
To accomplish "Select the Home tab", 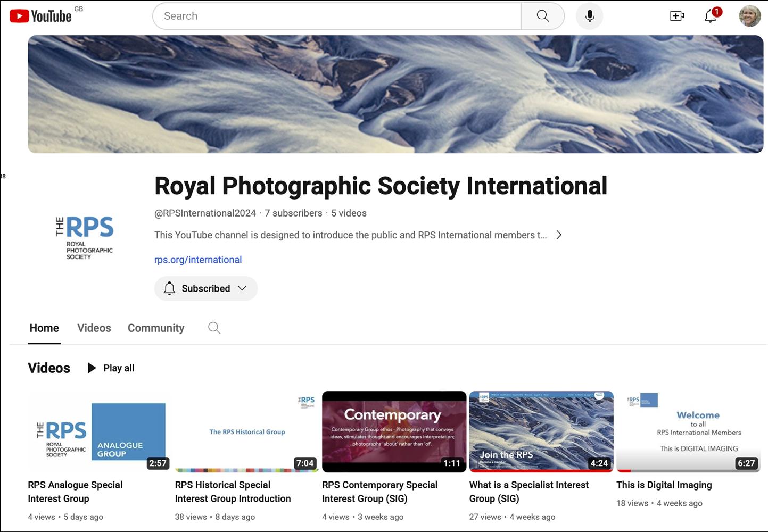I will [x=44, y=328].
